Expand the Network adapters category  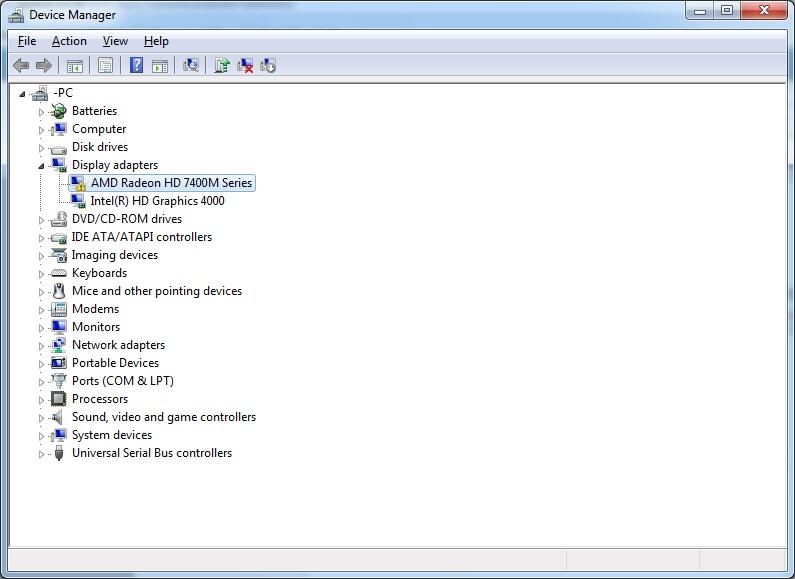click(42, 346)
